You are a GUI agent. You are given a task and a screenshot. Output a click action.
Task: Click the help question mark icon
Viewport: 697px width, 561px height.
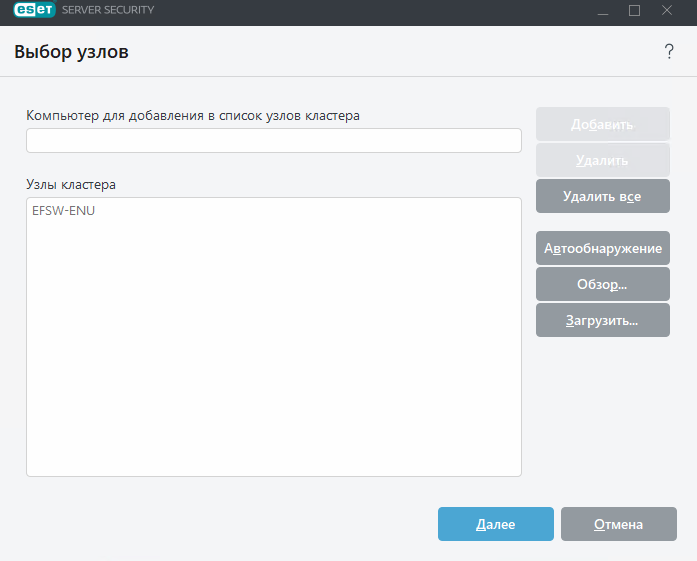point(669,53)
